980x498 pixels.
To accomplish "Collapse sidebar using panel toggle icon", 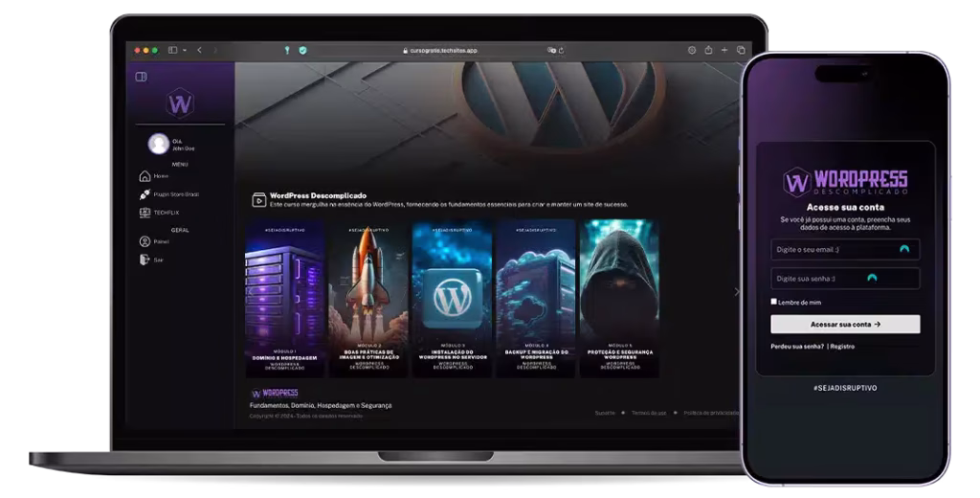I will [141, 77].
